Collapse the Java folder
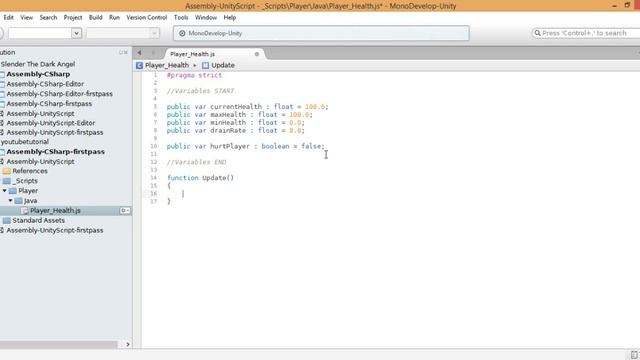 10,200
